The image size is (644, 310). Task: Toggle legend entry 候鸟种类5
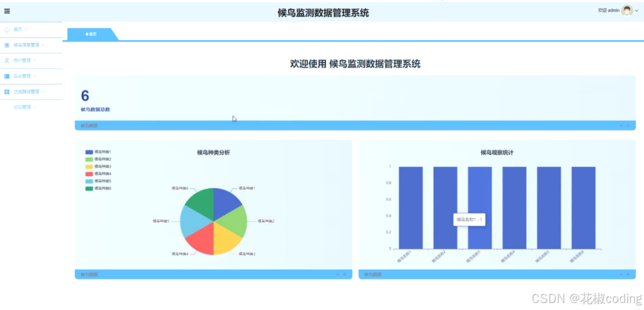click(98, 181)
